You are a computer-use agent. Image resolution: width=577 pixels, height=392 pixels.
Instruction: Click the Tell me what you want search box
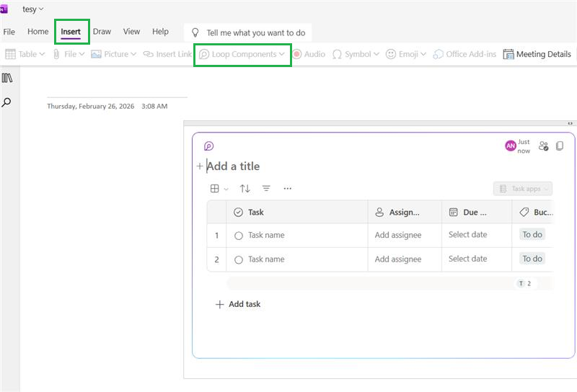click(247, 32)
